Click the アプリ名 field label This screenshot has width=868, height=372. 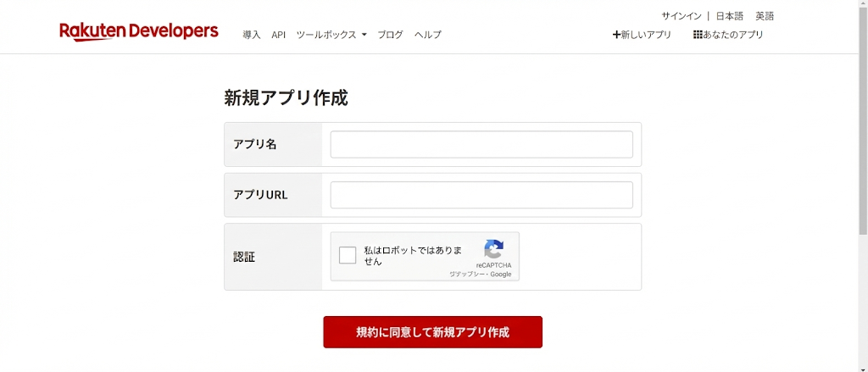[255, 144]
